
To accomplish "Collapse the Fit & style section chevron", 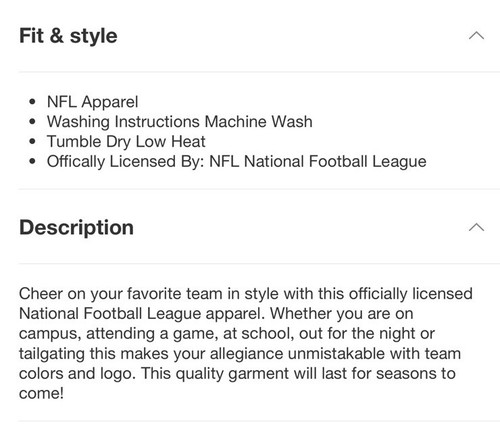I will coord(476,35).
